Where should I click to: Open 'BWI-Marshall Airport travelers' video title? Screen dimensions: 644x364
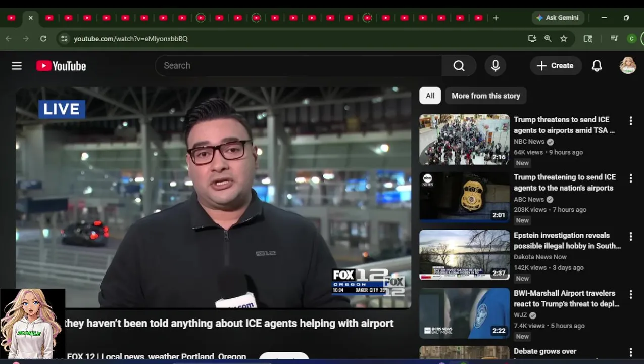566,298
